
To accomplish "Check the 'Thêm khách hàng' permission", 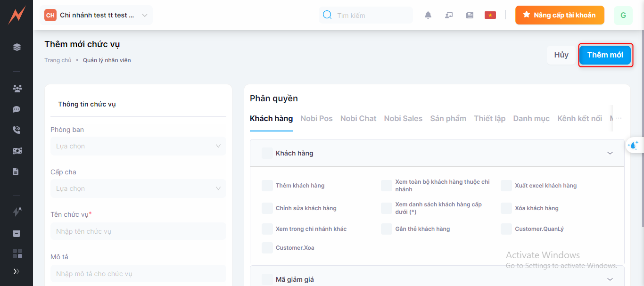I will click(267, 186).
